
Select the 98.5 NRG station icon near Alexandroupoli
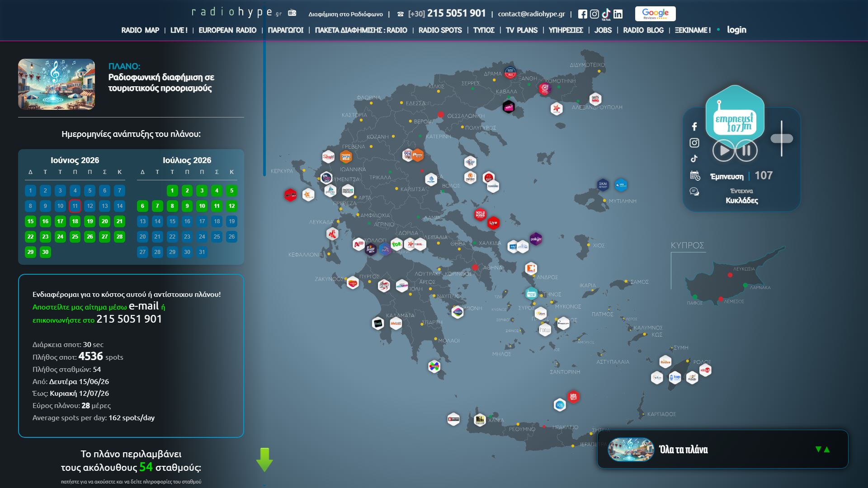(595, 99)
